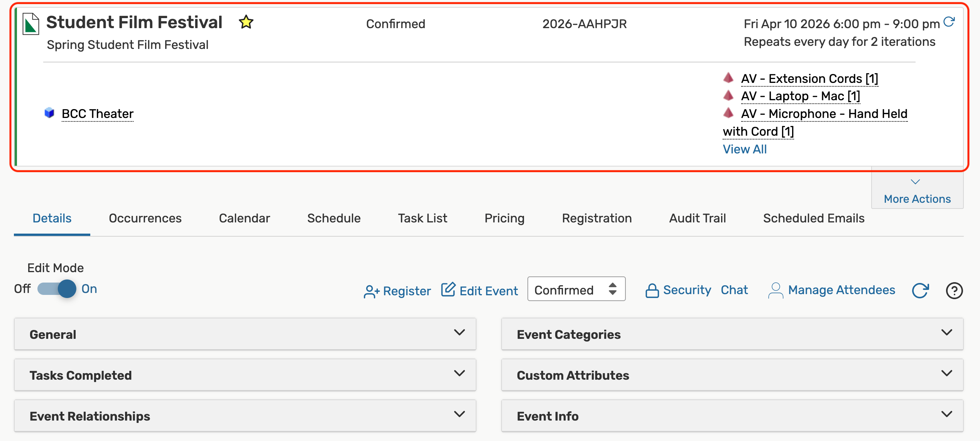Screen dimensions: 980x441
Task: Click the Manage Attendees person icon
Action: 776,291
